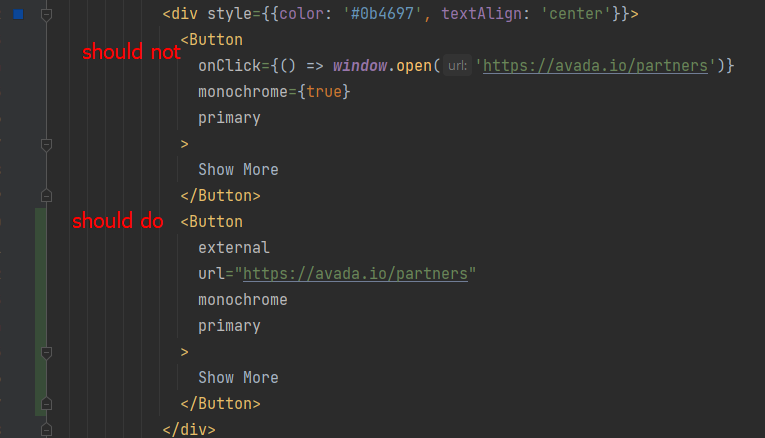
Task: Click the 'should not' red annotation
Action: [131, 52]
